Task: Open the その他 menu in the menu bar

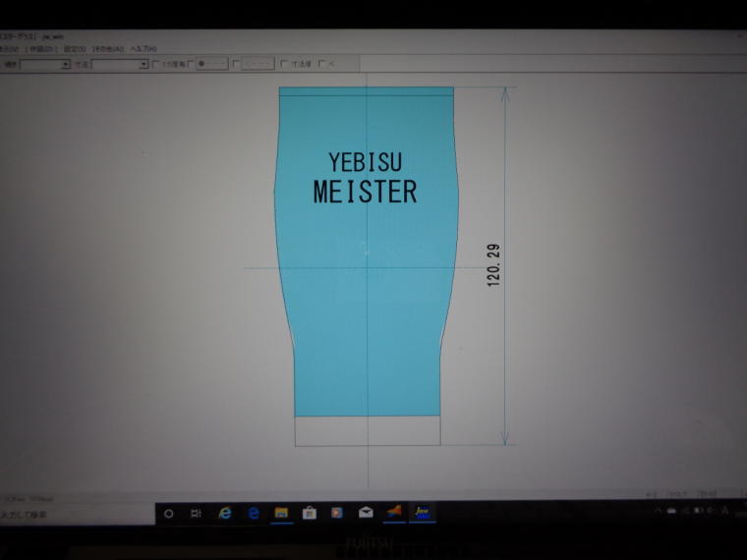Action: (108, 49)
